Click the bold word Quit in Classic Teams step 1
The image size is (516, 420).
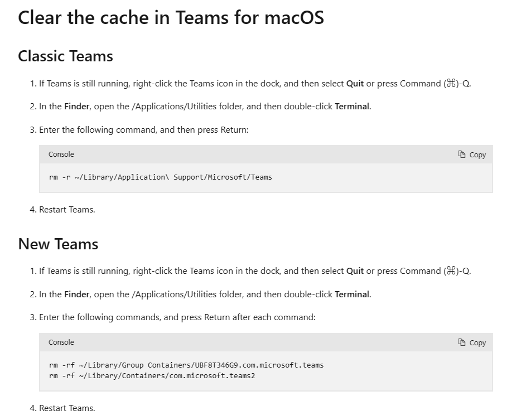[355, 84]
